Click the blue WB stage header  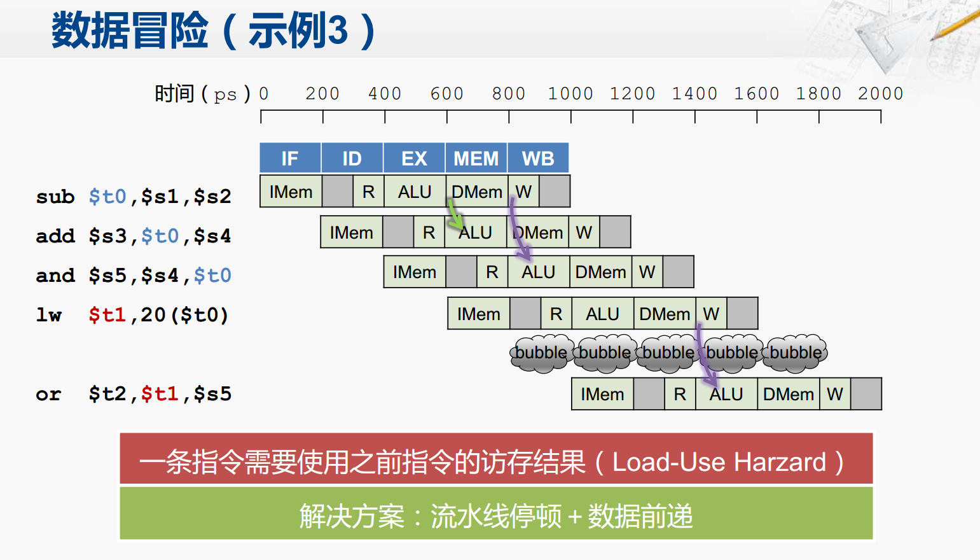(x=538, y=158)
